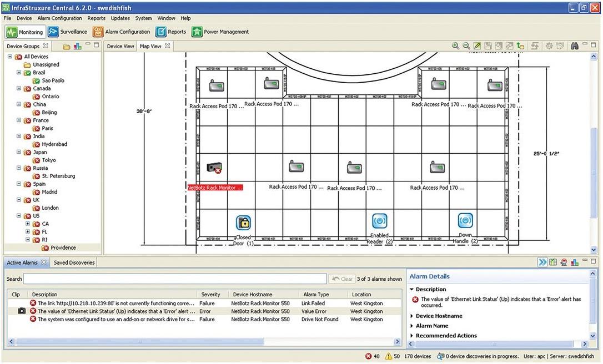Select the Down Handle sensor icon
Image resolution: width=603 pixels, height=364 pixels.
coord(465,220)
